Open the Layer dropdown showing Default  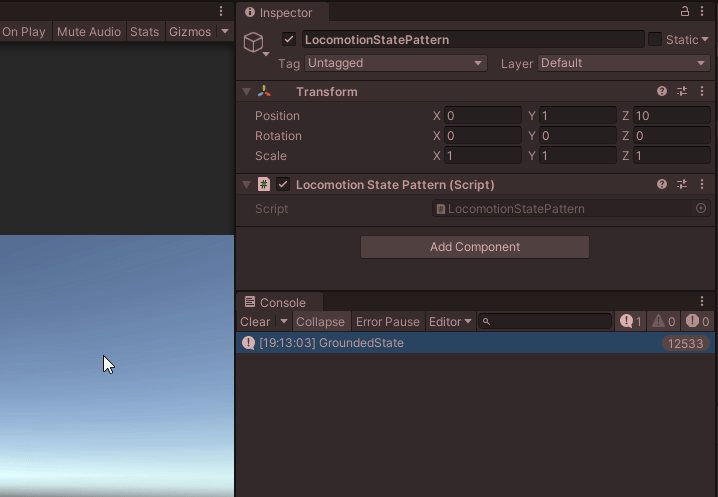(624, 63)
